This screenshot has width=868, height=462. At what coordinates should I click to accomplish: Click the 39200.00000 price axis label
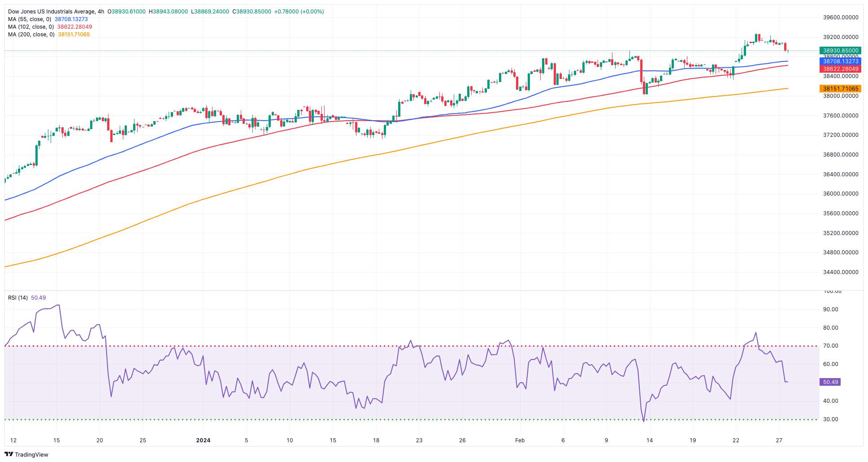841,37
